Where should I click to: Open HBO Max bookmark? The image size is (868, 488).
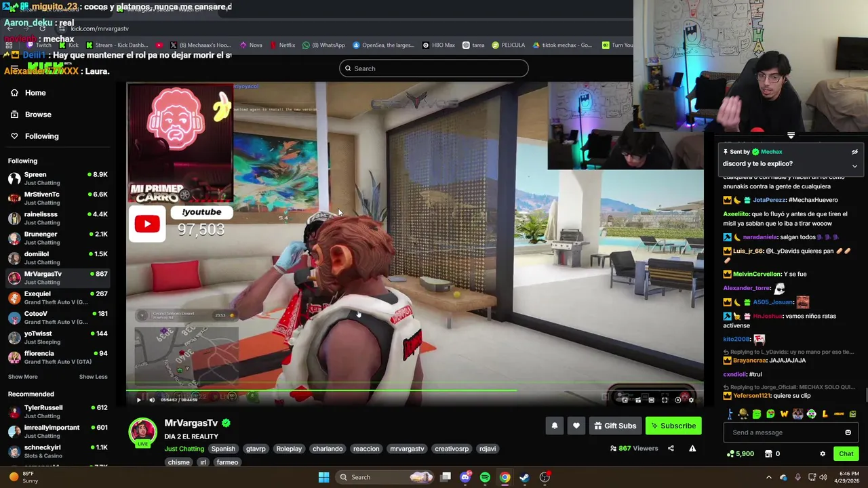(x=439, y=45)
